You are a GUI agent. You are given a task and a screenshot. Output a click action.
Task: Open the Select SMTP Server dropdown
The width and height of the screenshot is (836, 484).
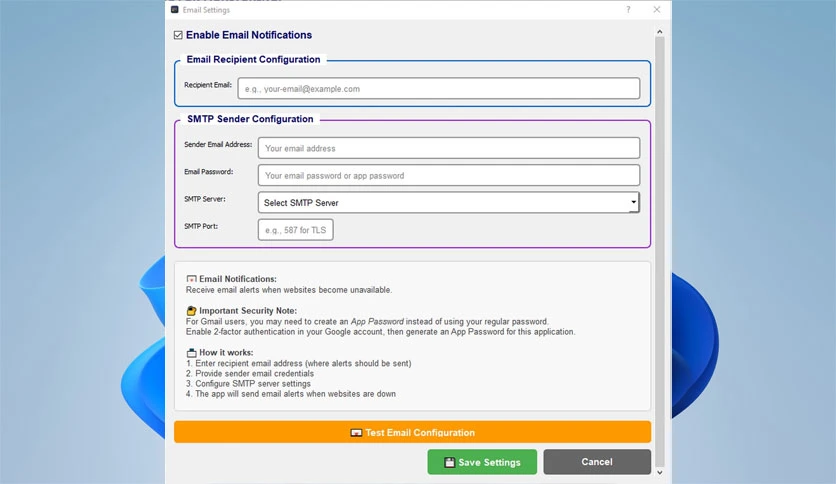pyautogui.click(x=449, y=203)
